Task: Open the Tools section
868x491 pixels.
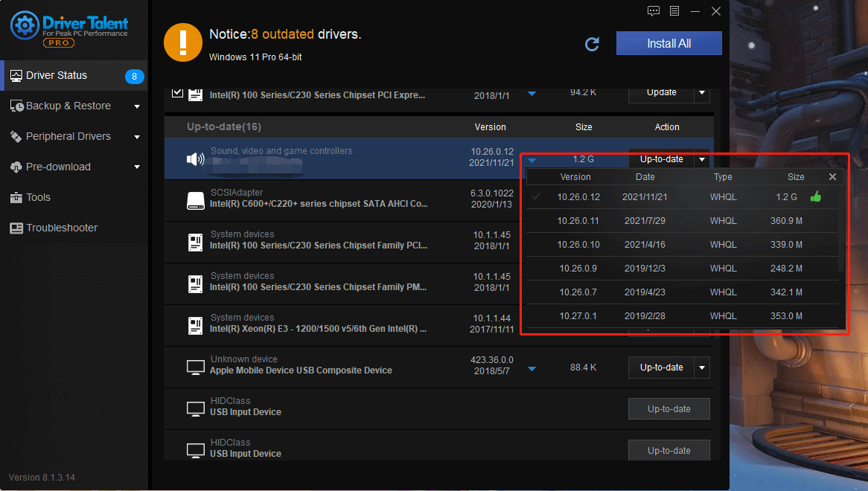Action: click(74, 197)
